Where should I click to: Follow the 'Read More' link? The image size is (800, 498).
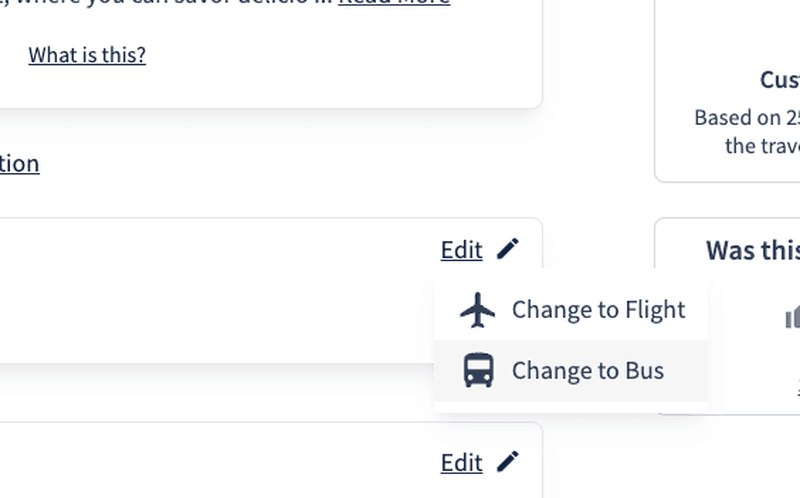(394, 3)
